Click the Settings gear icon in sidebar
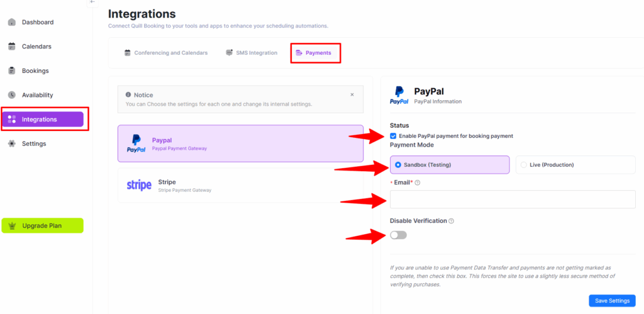This screenshot has height=314, width=644. point(11,143)
